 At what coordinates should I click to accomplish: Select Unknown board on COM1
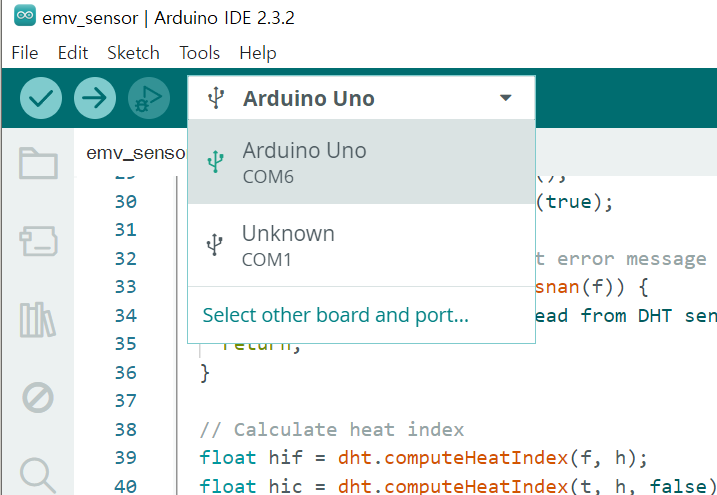click(361, 245)
